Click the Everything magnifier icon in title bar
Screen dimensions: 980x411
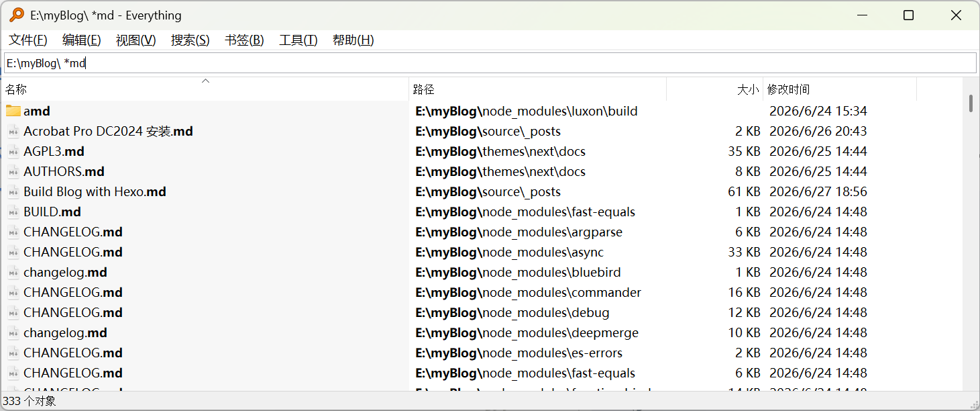[17, 15]
